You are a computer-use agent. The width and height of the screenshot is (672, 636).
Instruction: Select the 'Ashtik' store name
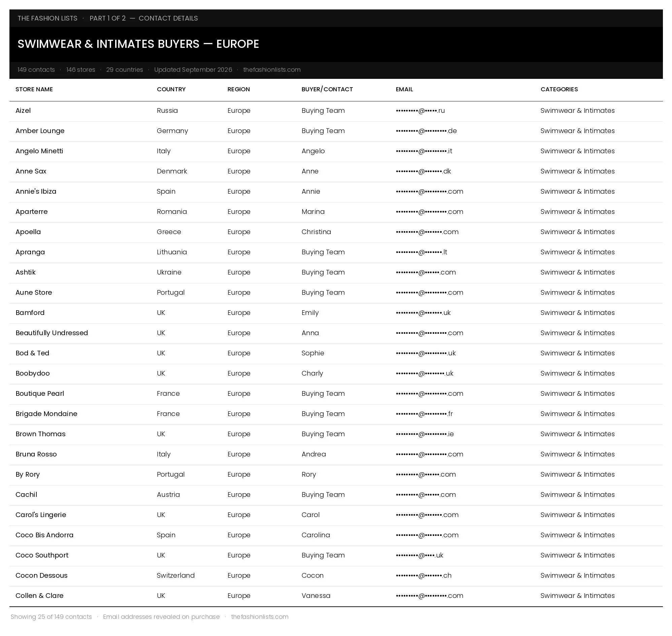coord(25,273)
